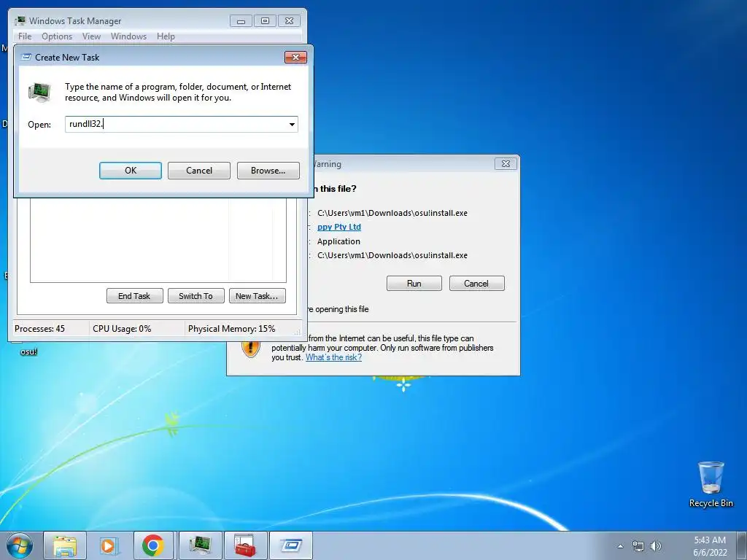Close the Create New Task dialog

[295, 57]
